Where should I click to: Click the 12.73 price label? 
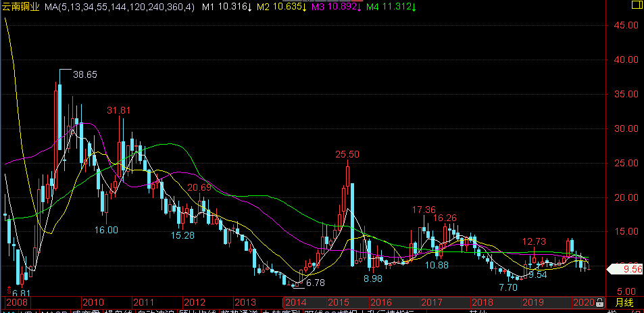point(535,241)
